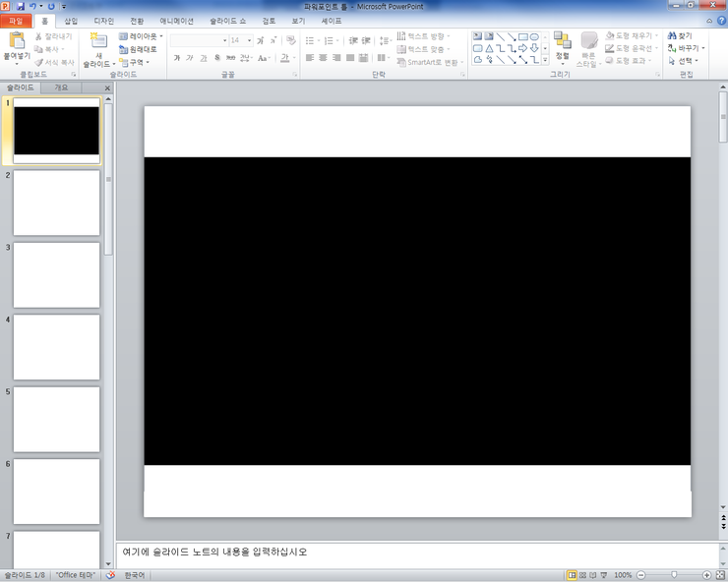Toggle Underline formatting button
The height and width of the screenshot is (582, 728).
(x=204, y=58)
